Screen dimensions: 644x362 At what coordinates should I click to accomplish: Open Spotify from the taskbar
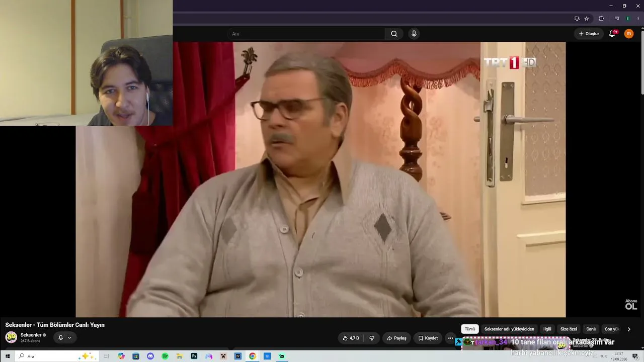tap(165, 356)
